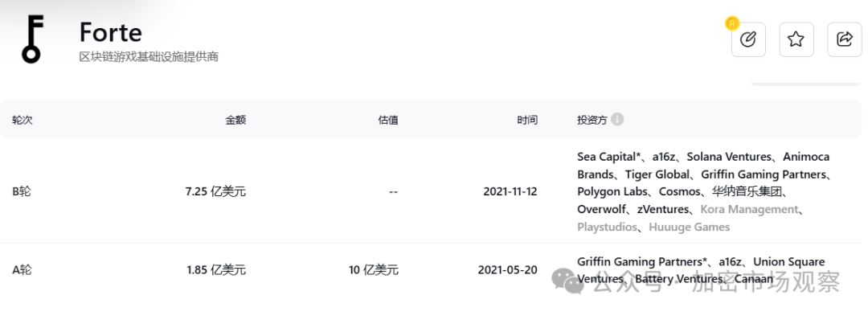Open Tiger Global investor page
Screen dimensions: 868x316
(x=657, y=174)
